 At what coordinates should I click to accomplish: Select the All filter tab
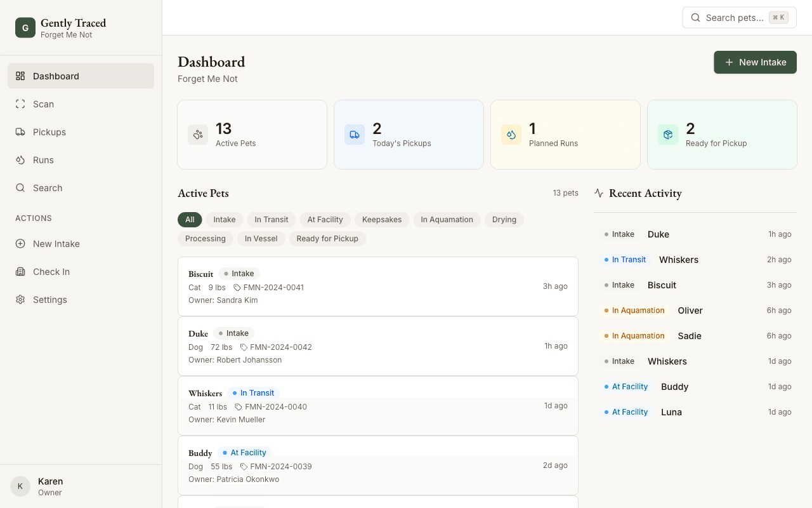coord(190,219)
